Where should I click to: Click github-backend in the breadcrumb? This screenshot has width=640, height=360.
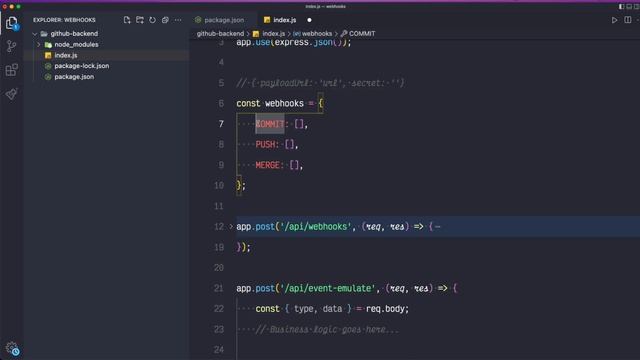220,33
